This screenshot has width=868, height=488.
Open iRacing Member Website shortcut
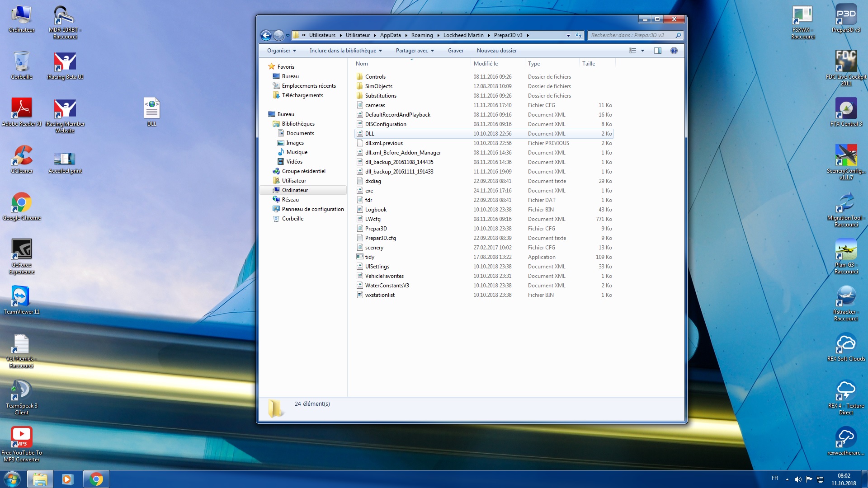coord(65,116)
